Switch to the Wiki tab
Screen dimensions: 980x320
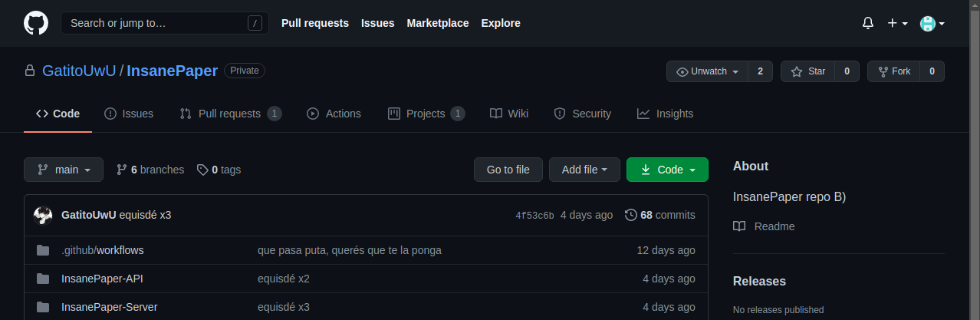click(509, 114)
